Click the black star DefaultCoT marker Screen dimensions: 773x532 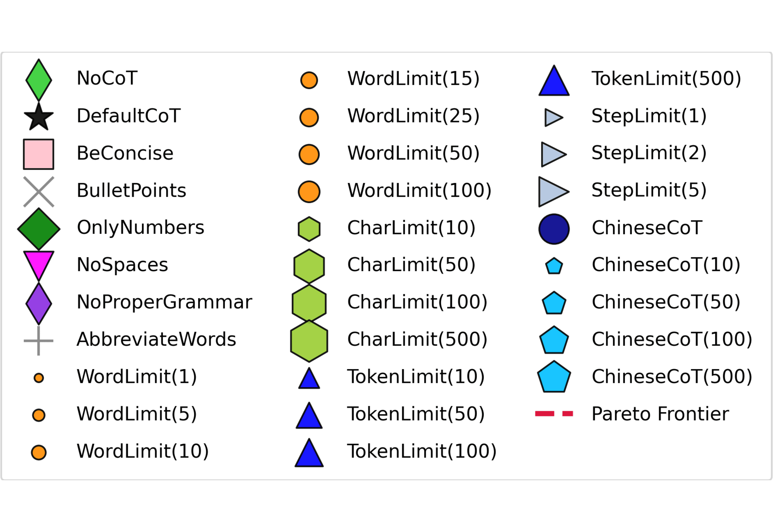pyautogui.click(x=39, y=117)
